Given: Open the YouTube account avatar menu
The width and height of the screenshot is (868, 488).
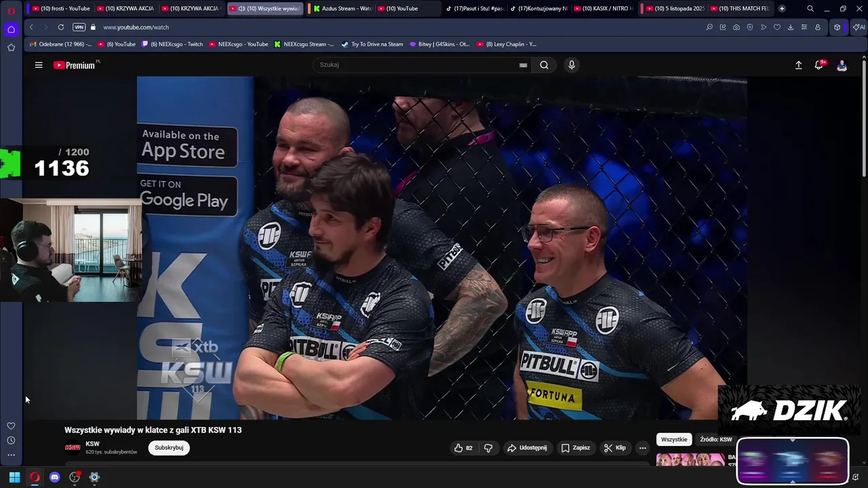Looking at the screenshot, I should click(x=842, y=65).
